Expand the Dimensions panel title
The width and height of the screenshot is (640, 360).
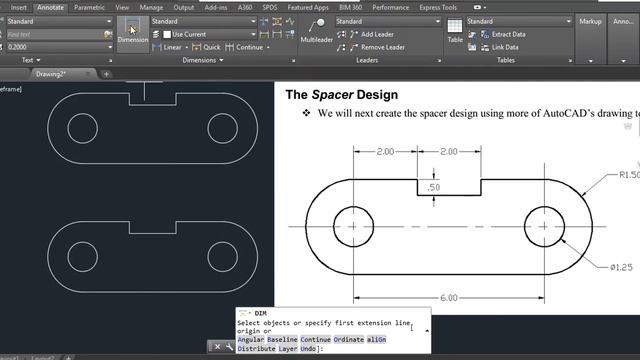203,60
